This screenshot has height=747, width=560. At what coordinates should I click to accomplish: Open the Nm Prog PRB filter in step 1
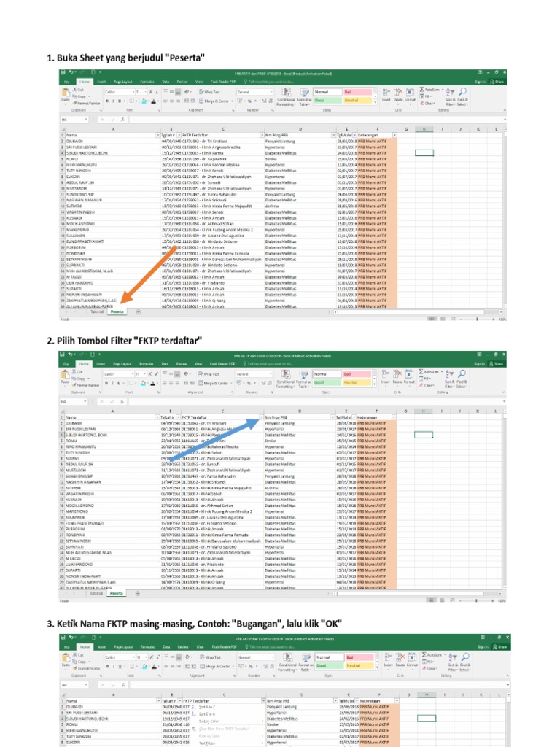click(333, 135)
